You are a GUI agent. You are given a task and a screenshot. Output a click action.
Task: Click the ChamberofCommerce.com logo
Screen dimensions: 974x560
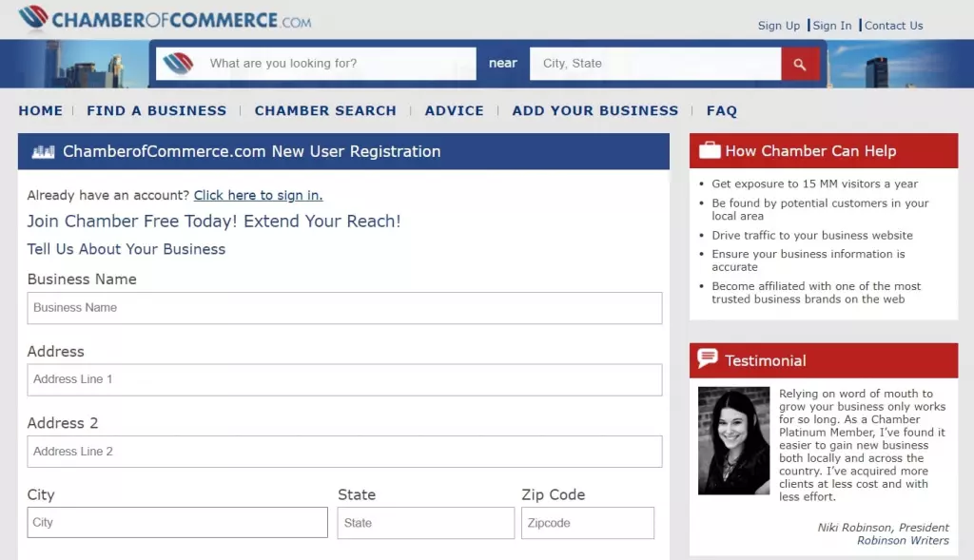click(x=165, y=19)
